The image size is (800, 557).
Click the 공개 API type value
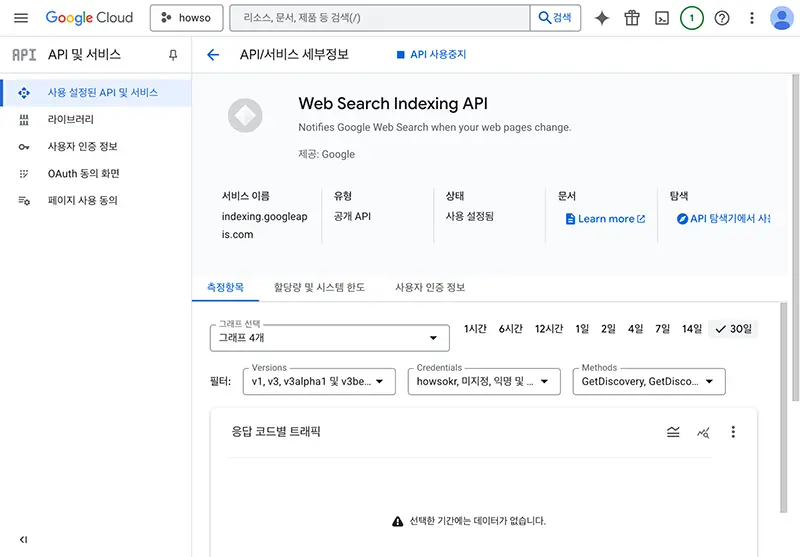[352, 216]
